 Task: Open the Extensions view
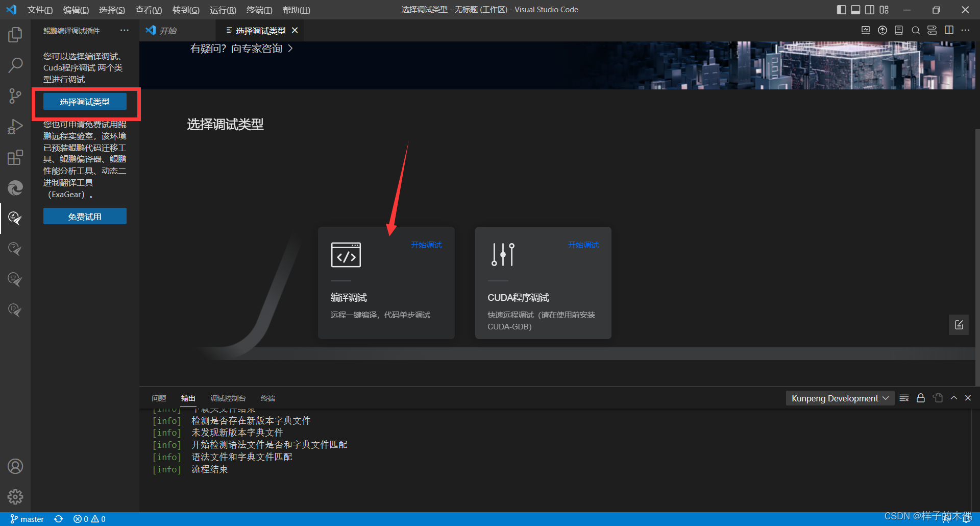pyautogui.click(x=15, y=157)
